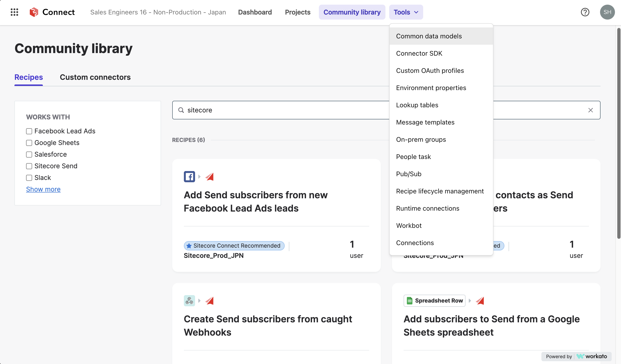
Task: Open recipe Add Send subscribers from Facebook leads
Action: point(256,202)
